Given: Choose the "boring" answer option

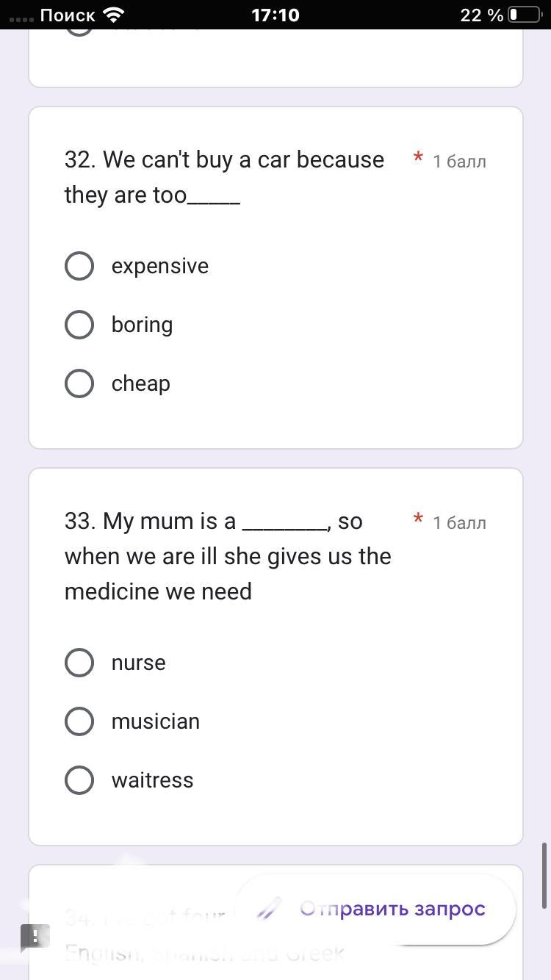Looking at the screenshot, I should tap(79, 325).
